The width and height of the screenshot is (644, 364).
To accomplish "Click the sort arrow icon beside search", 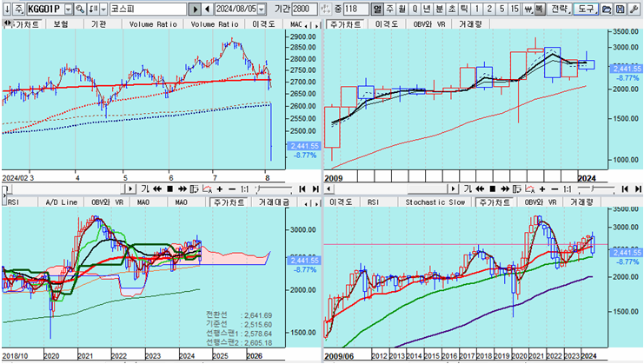I will click(94, 9).
